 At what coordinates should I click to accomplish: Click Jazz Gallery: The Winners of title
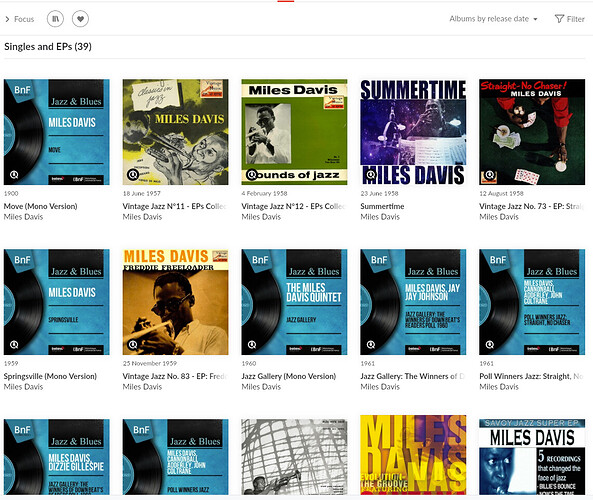(413, 376)
